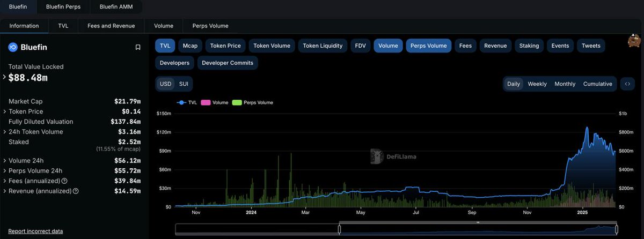Enable the Fees chart metric
Viewport: 644px width, 239px height.
tap(465, 46)
